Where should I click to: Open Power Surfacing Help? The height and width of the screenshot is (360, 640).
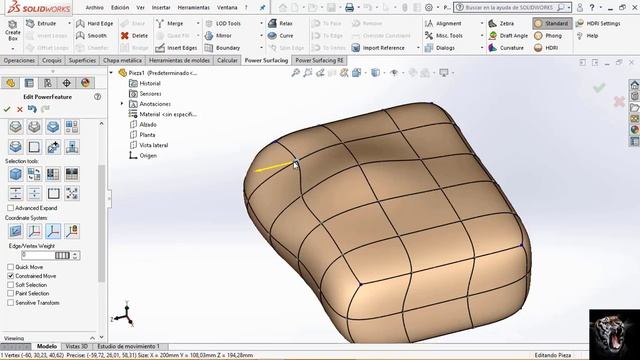point(587,36)
